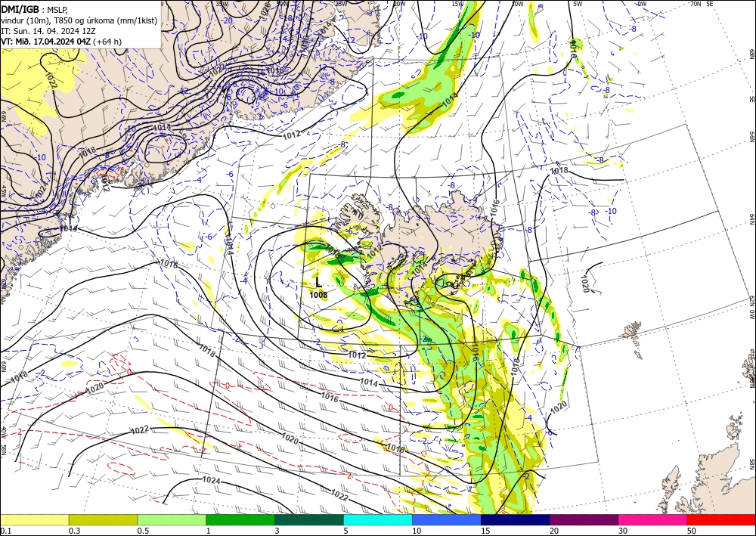
Task: Click the '10W' longitude label at top
Action: tap(518, 3)
